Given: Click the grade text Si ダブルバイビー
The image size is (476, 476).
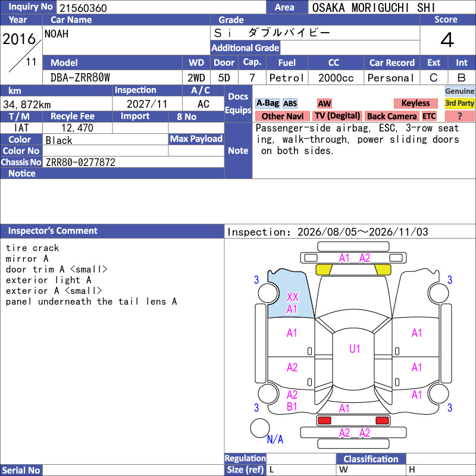Looking at the screenshot, I should pyautogui.click(x=272, y=33).
